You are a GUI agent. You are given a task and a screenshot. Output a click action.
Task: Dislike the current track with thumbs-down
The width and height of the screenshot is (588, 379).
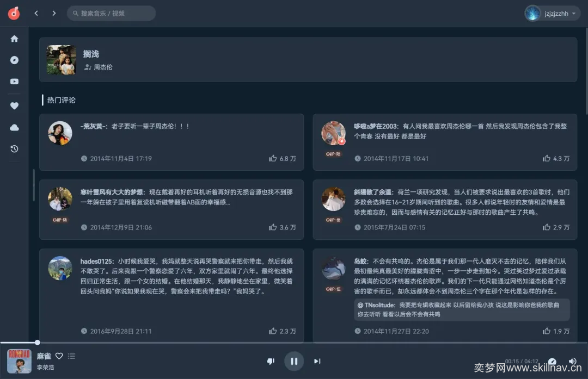point(271,361)
